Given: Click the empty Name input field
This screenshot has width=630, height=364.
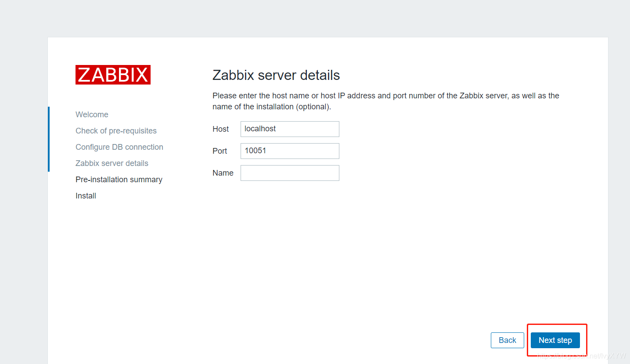Looking at the screenshot, I should click(x=290, y=173).
